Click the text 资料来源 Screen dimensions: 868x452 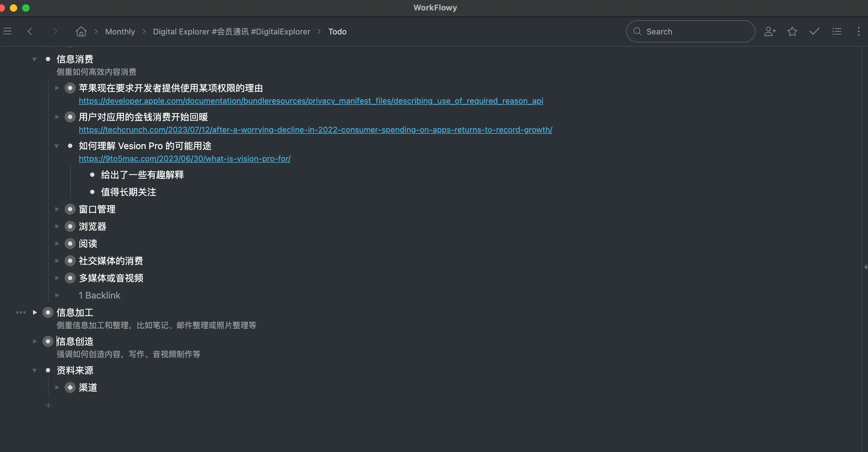coord(75,371)
